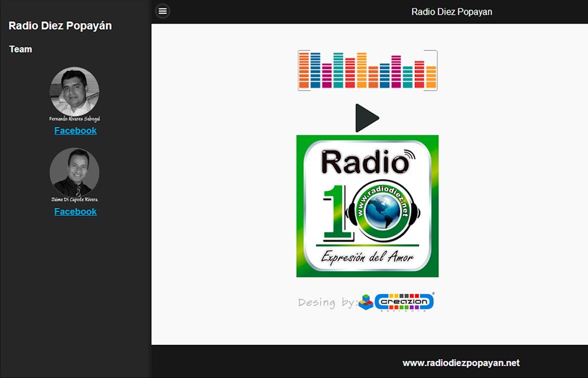Open Jaime Di Capote Rivera's Facebook link
The width and height of the screenshot is (588, 378).
point(76,211)
